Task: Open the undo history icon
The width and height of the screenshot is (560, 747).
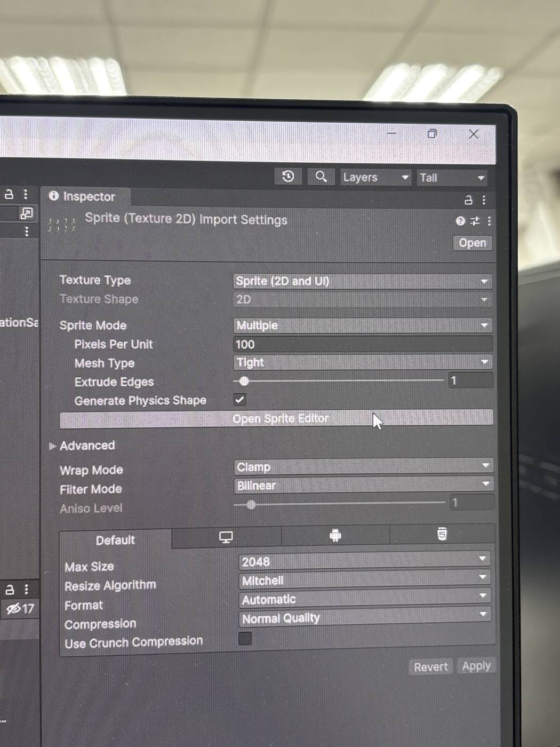Action: click(x=288, y=177)
